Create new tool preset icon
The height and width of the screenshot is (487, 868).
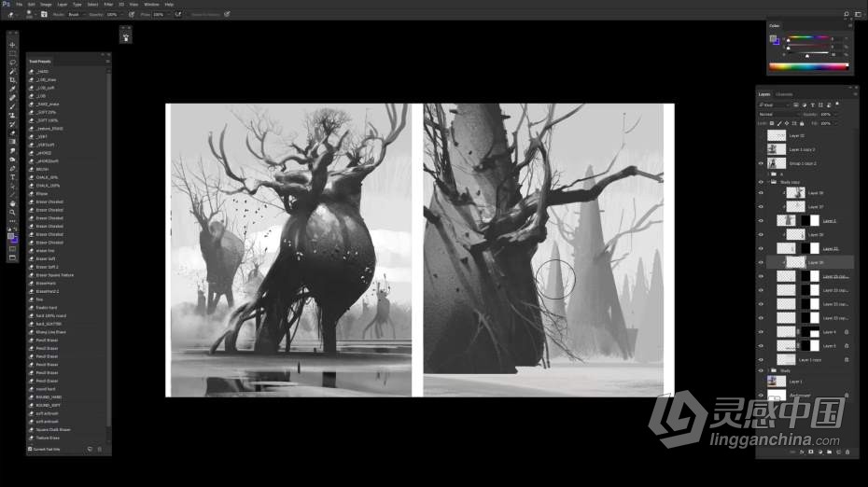click(90, 450)
